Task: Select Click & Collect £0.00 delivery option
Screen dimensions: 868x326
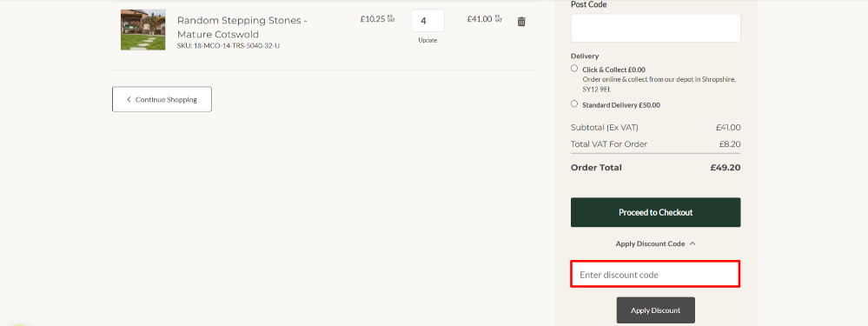Action: coord(574,69)
